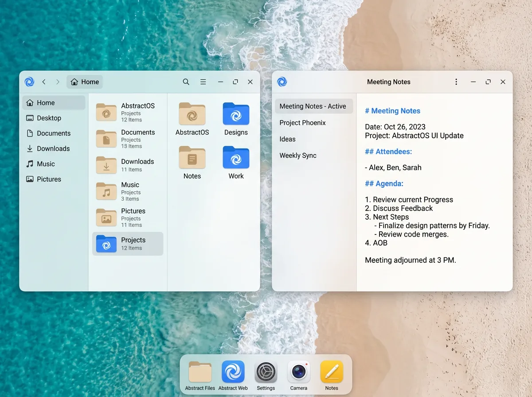Select Home in the Files sidebar
Viewport: 532px width, 397px height.
tap(54, 103)
